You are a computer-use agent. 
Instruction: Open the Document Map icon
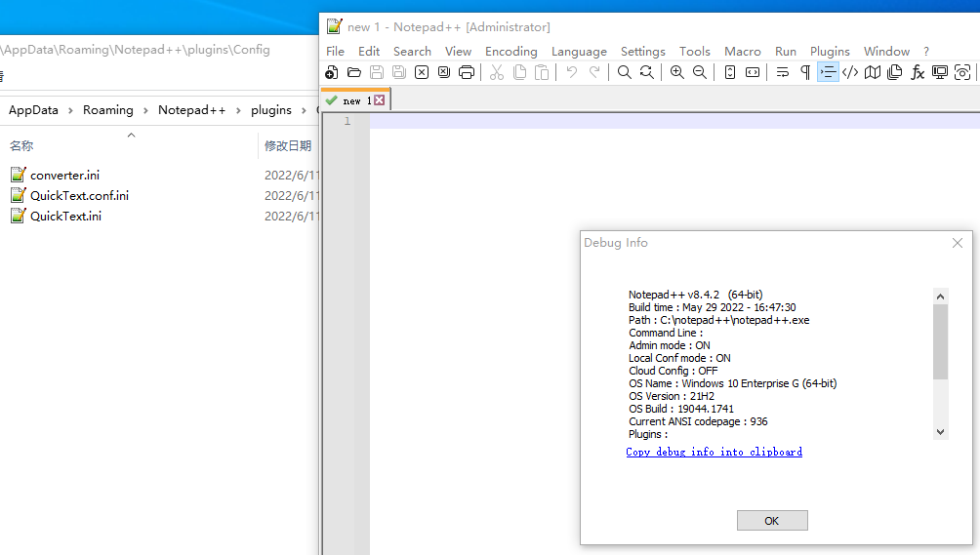click(x=873, y=72)
